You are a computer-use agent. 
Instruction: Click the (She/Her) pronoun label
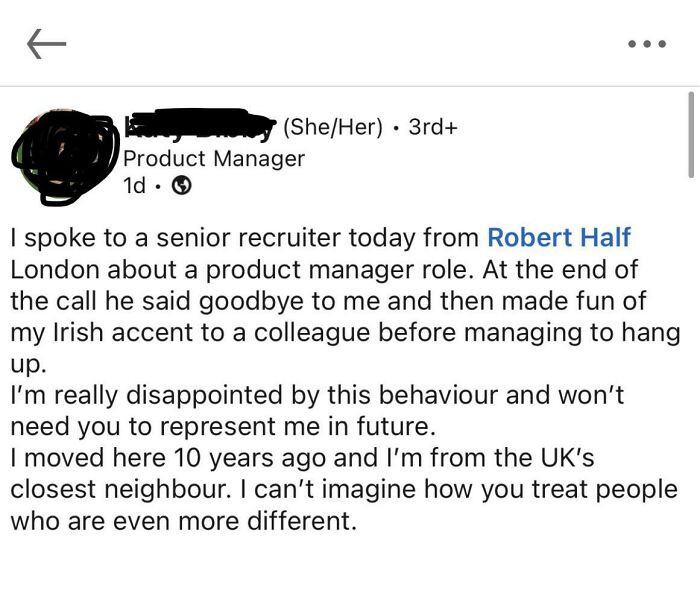coord(334,127)
